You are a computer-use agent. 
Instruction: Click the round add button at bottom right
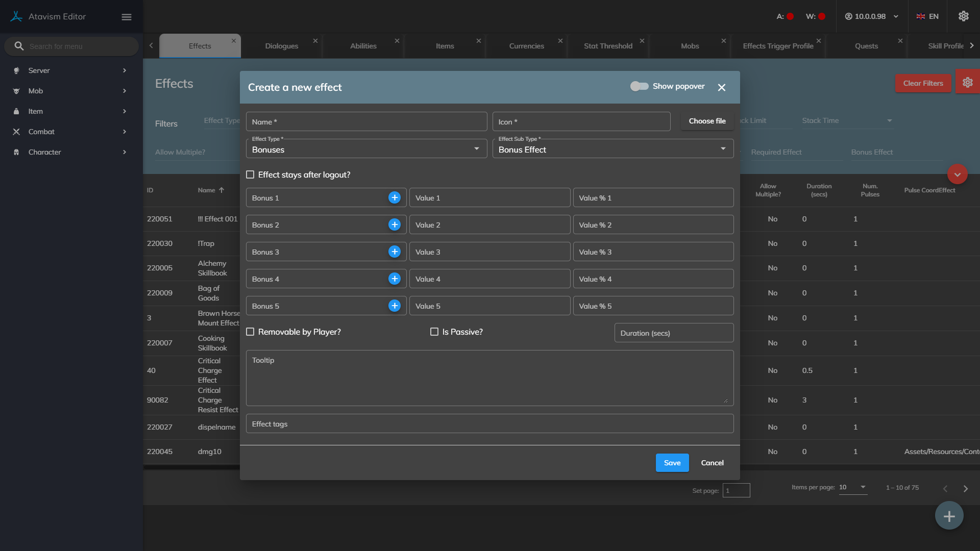pyautogui.click(x=949, y=516)
